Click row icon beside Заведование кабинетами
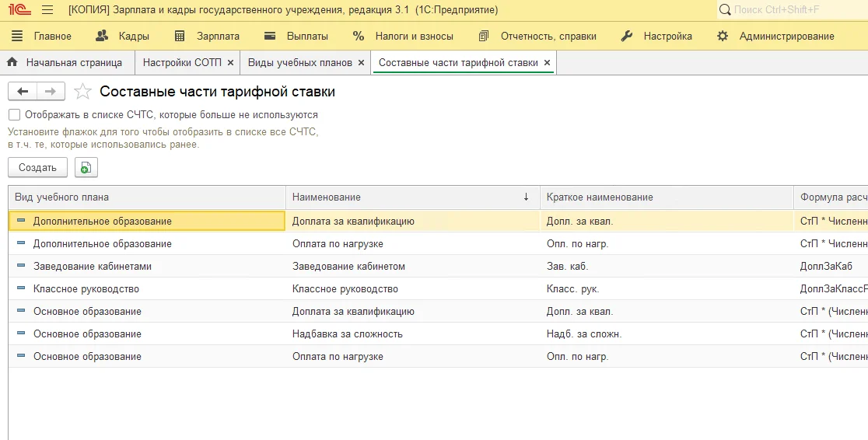The width and height of the screenshot is (868, 440). 21,266
